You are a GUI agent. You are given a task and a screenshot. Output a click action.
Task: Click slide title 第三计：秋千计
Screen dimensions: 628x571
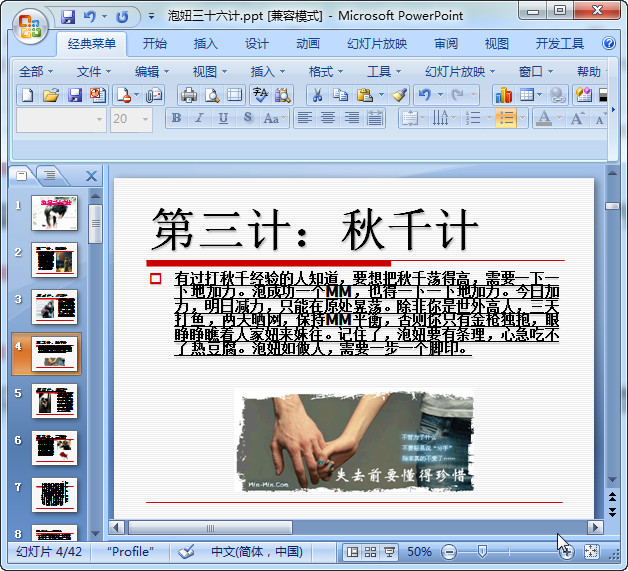[x=314, y=231]
